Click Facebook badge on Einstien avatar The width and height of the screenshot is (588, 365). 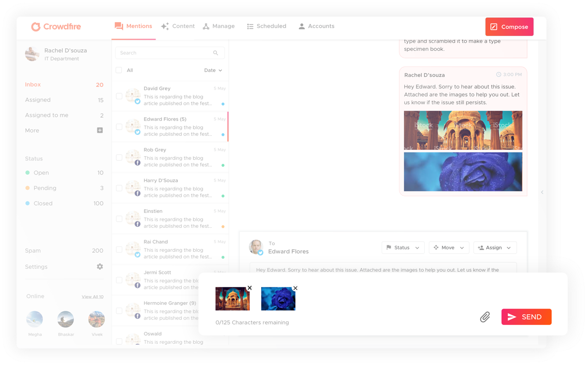pyautogui.click(x=138, y=224)
